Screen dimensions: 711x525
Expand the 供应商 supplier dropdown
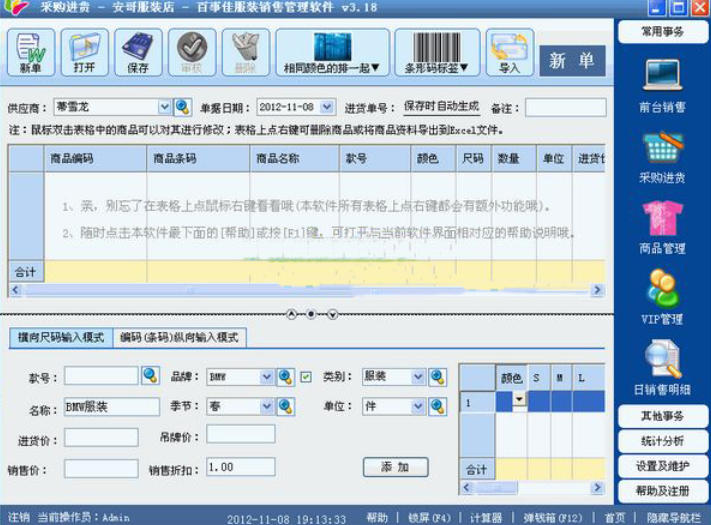pyautogui.click(x=164, y=107)
